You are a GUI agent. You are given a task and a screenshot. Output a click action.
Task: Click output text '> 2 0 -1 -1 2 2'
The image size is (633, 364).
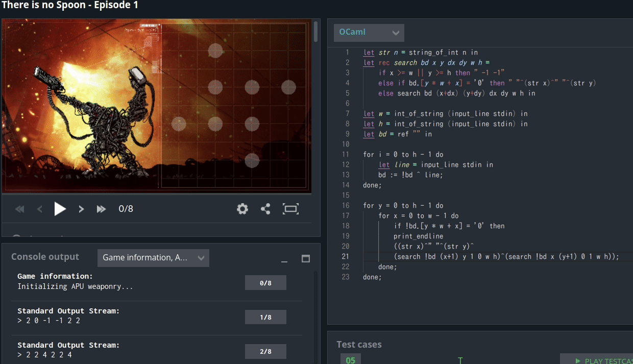(49, 321)
